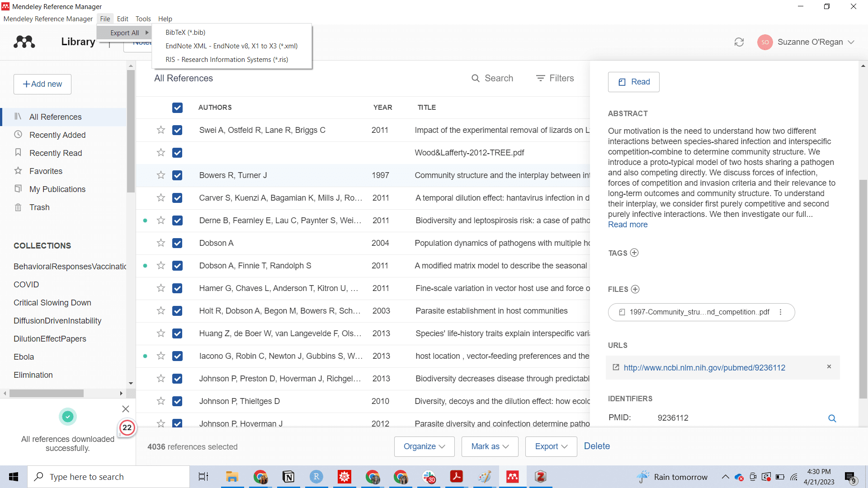
Task: Expand the Organize dropdown
Action: point(424,446)
